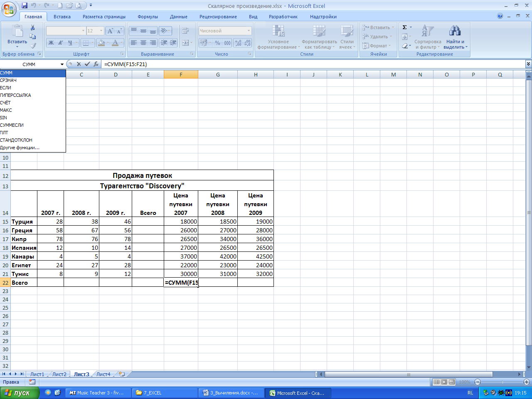Click the Copy icon in clipboard group
Image resolution: width=532 pixels, height=399 pixels.
[33, 37]
